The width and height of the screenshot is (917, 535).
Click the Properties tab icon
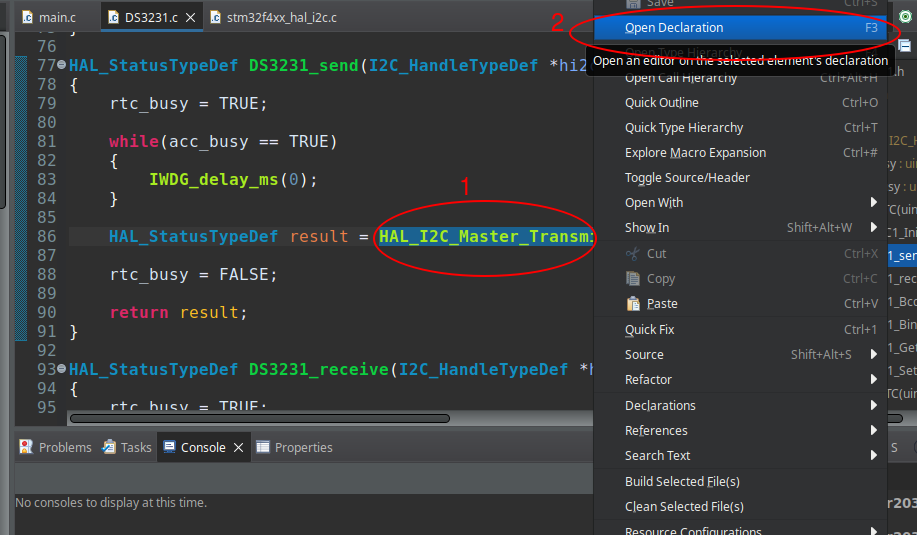pos(263,447)
